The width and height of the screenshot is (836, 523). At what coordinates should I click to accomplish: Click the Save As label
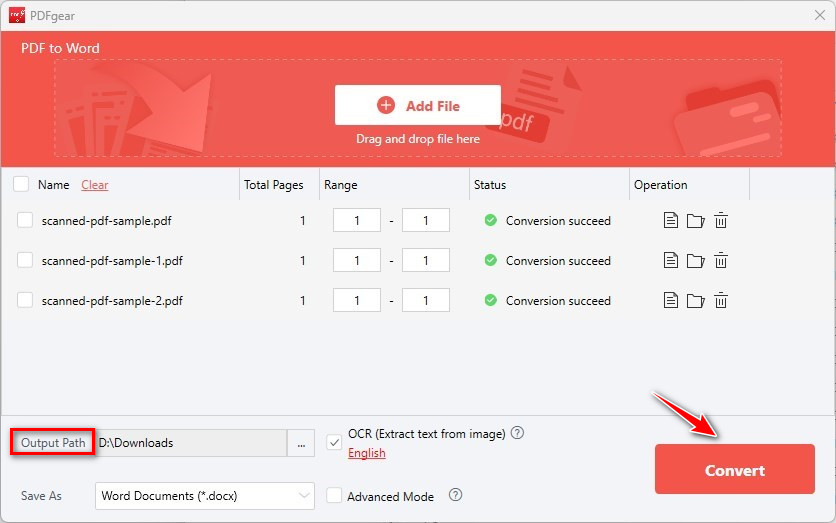pyautogui.click(x=41, y=496)
